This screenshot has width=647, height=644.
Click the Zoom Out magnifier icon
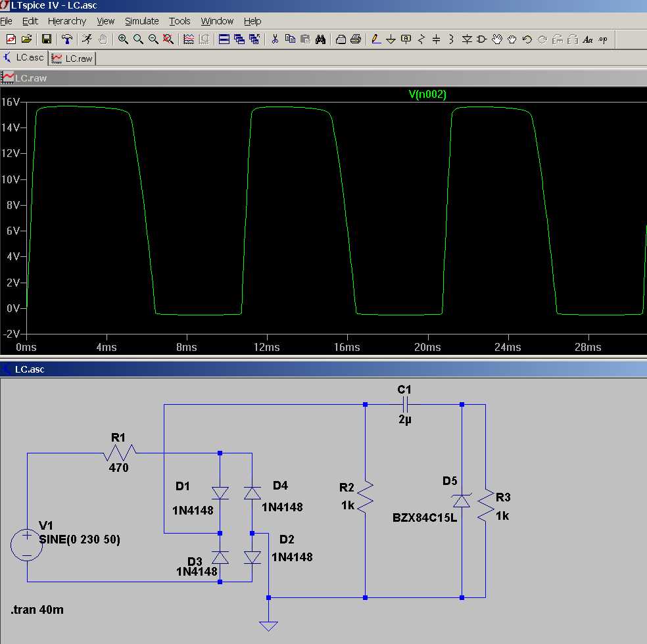coord(153,39)
